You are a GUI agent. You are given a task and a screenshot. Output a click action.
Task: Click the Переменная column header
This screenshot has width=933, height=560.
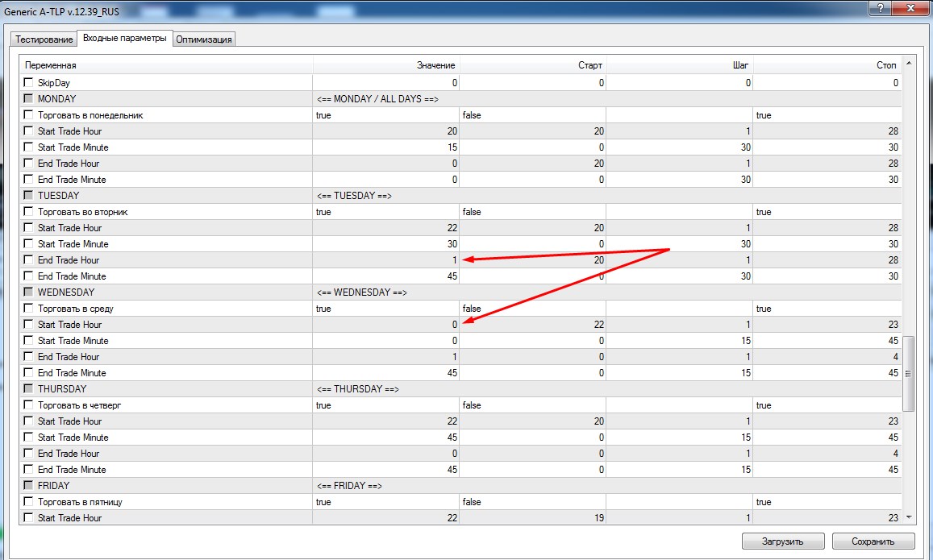(167, 65)
